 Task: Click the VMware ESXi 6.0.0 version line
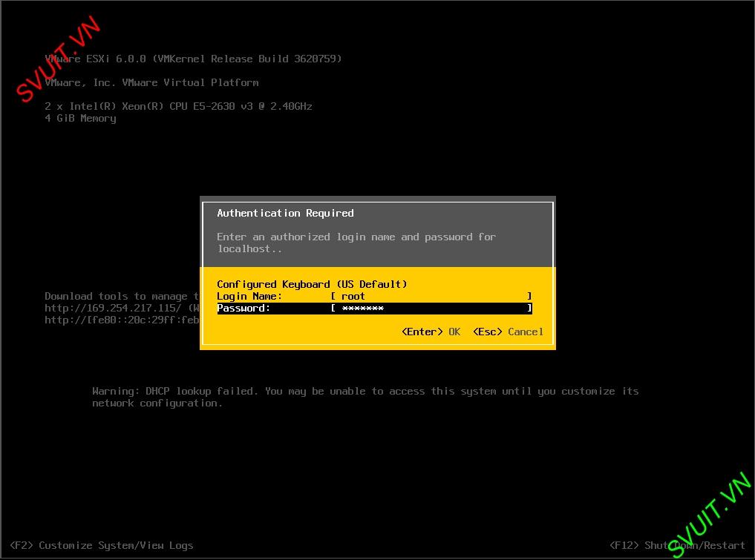coord(193,59)
